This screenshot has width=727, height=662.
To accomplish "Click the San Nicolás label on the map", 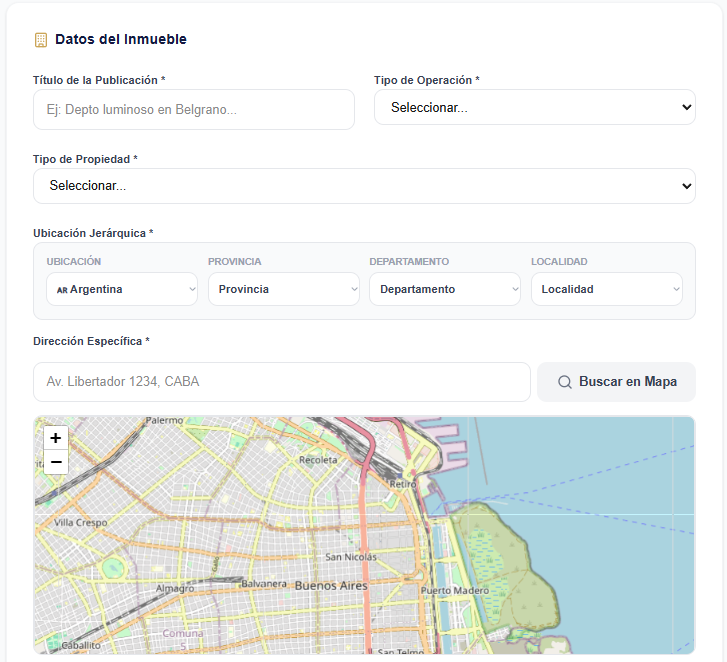I will pyautogui.click(x=351, y=557).
